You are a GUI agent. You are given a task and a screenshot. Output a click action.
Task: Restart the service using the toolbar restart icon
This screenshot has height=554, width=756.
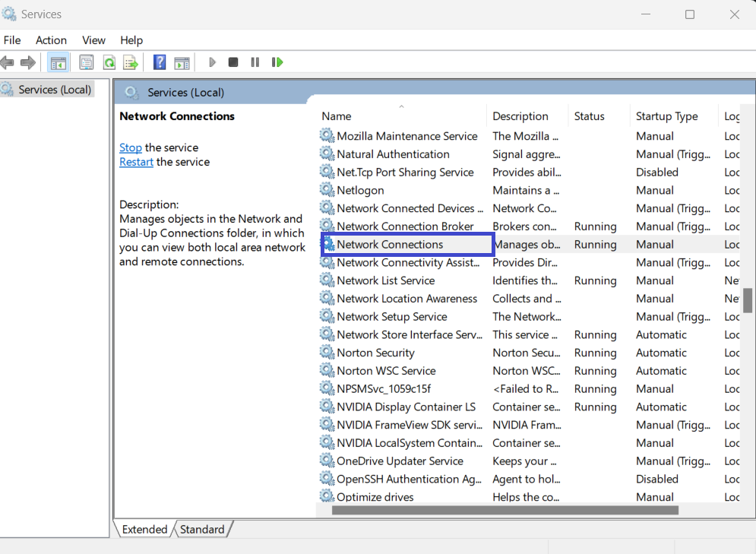[x=277, y=62]
